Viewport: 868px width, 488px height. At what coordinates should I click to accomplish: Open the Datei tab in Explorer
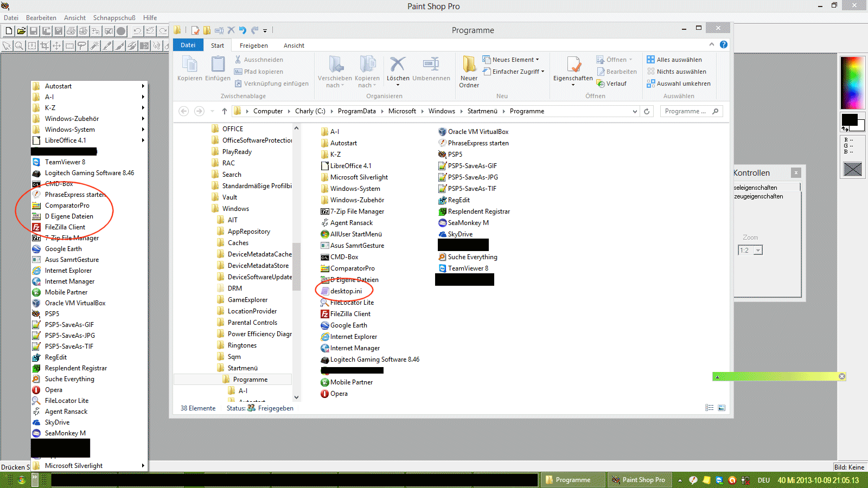(x=188, y=45)
